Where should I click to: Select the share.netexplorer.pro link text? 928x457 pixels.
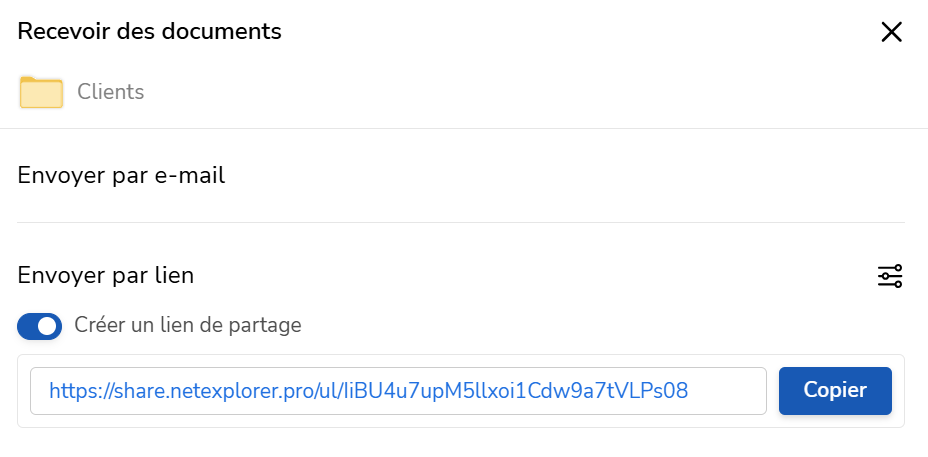pos(368,391)
